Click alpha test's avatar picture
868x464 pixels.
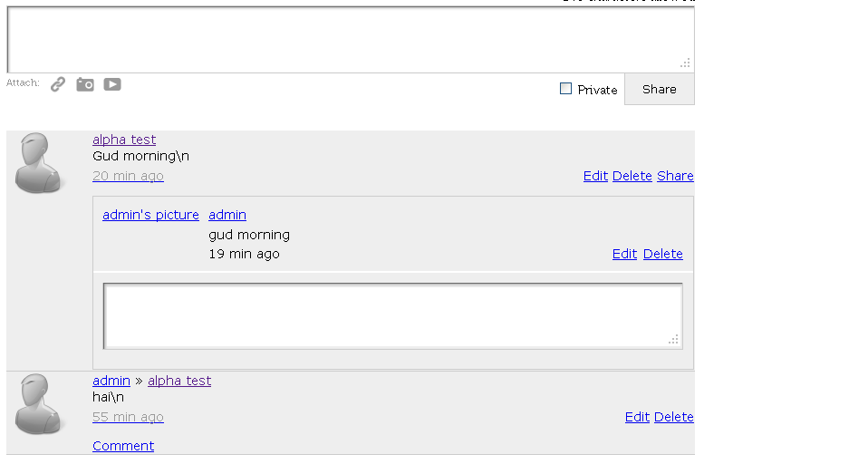coord(38,163)
